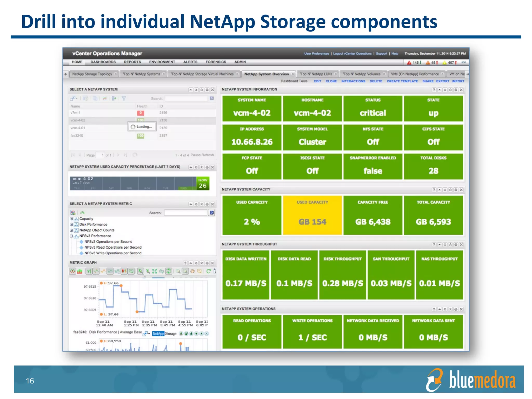The image size is (532, 399).
Task: Open the FORENSICS menu
Action: coord(216,62)
